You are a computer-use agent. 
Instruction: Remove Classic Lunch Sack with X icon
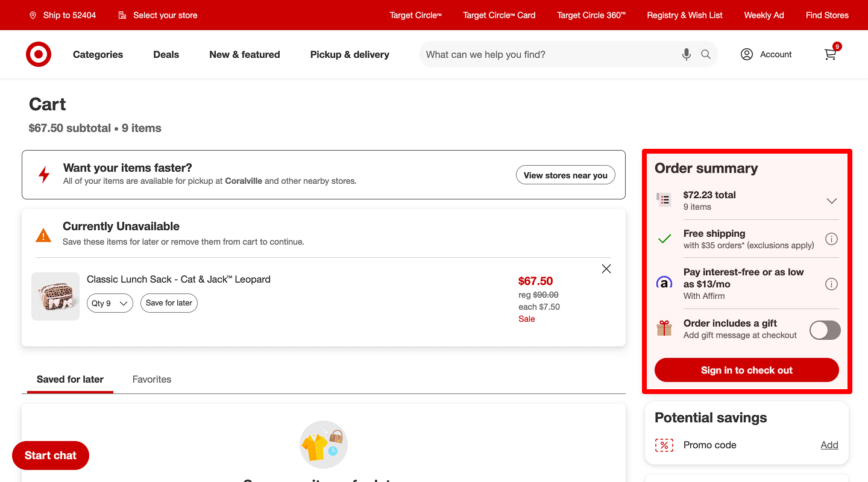point(606,269)
